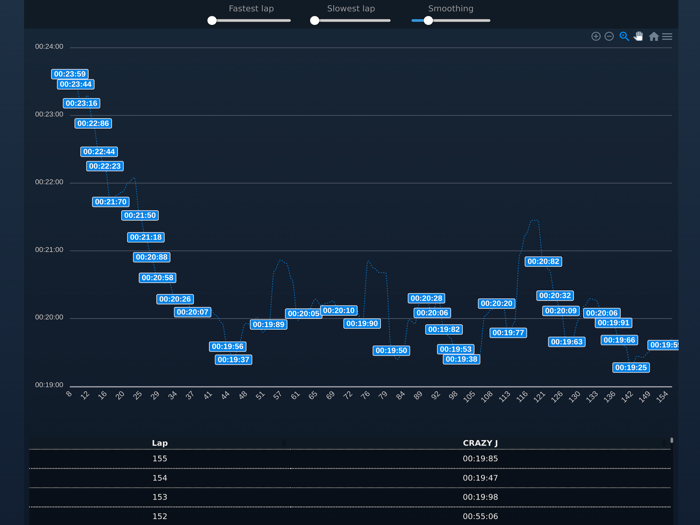
Task: Select data label 00:20:28
Action: tap(426, 298)
